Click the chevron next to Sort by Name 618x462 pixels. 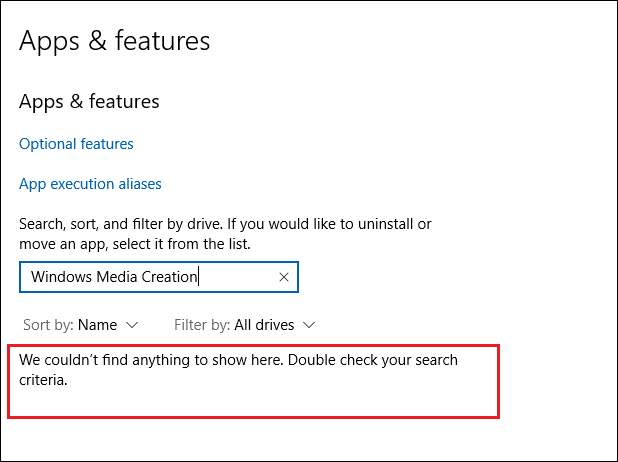[x=133, y=325]
